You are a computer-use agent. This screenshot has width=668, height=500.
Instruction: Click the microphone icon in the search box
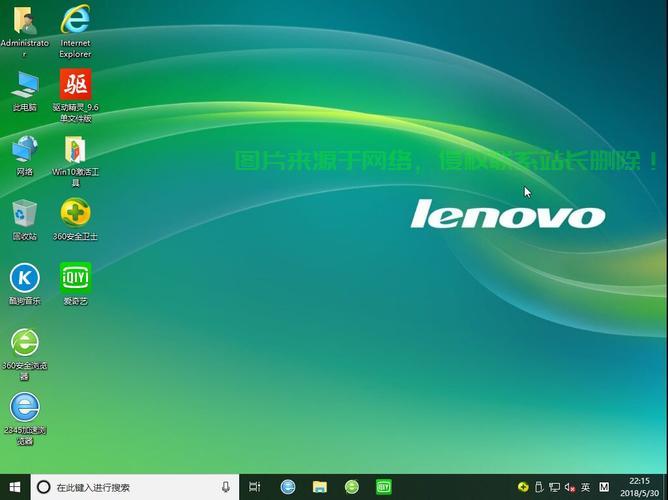point(226,487)
